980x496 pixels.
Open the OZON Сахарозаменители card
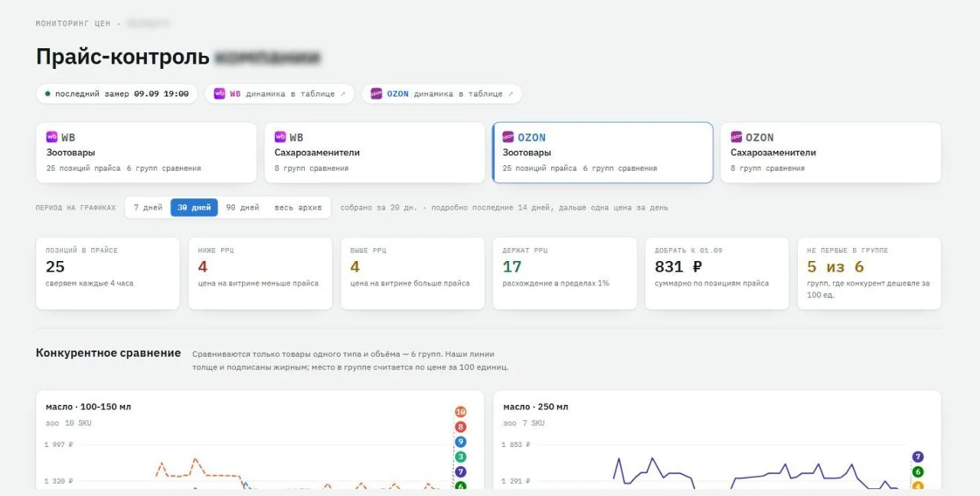pyautogui.click(x=831, y=152)
